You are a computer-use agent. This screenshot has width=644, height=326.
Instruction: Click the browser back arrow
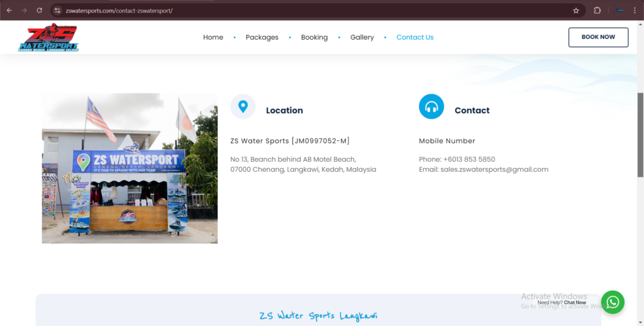[9, 10]
